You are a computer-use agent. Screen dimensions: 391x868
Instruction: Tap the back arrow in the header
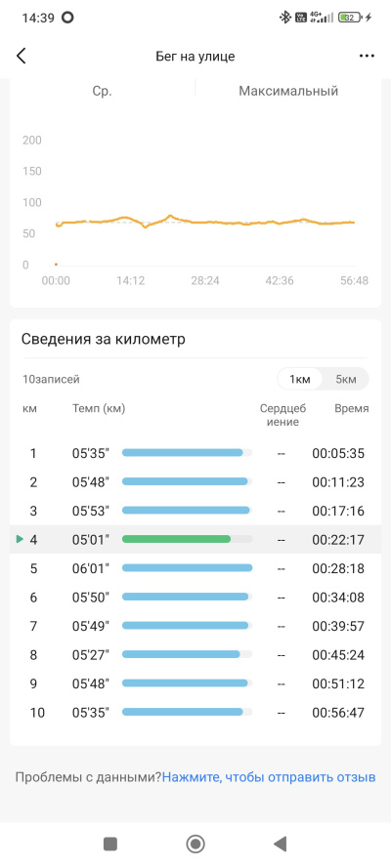[x=22, y=56]
